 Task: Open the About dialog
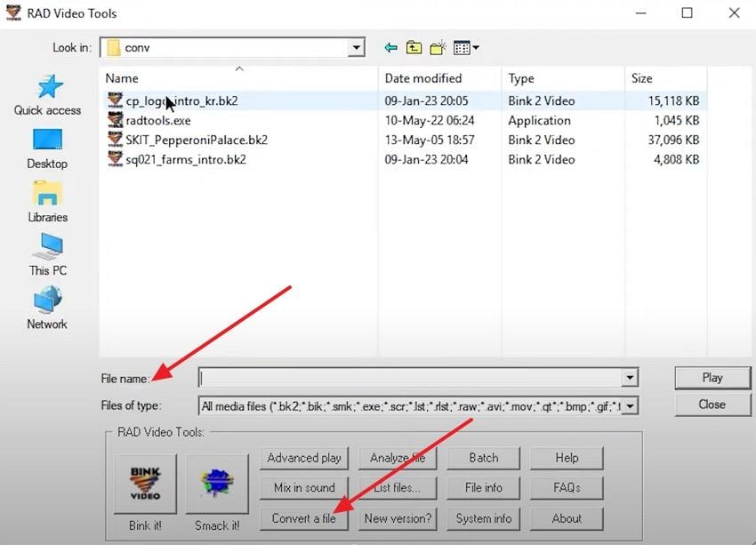pos(567,518)
